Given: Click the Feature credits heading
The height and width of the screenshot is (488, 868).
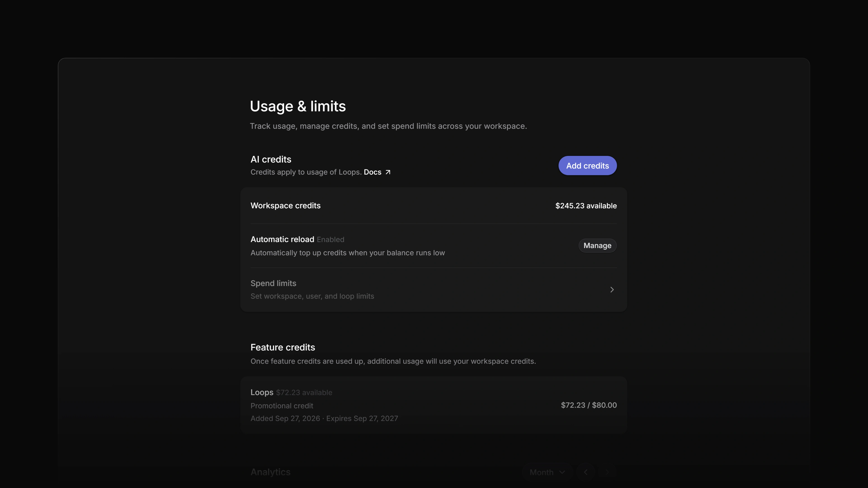Looking at the screenshot, I should tap(283, 347).
